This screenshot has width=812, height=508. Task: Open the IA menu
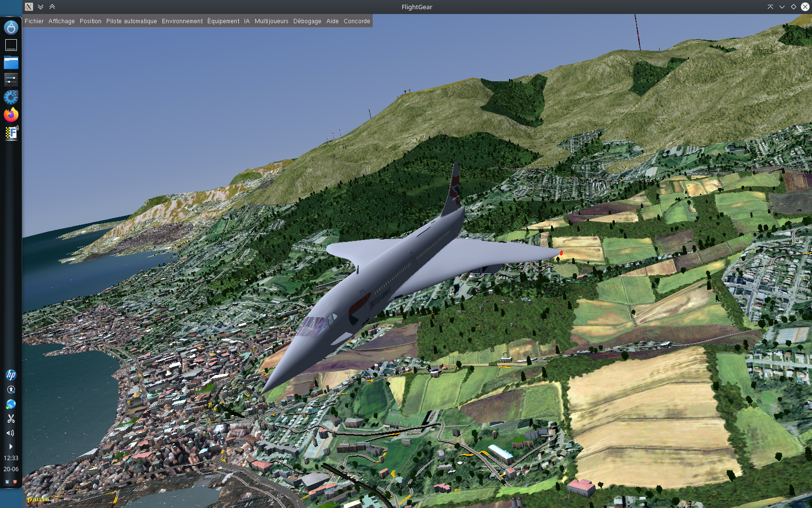[x=247, y=21]
